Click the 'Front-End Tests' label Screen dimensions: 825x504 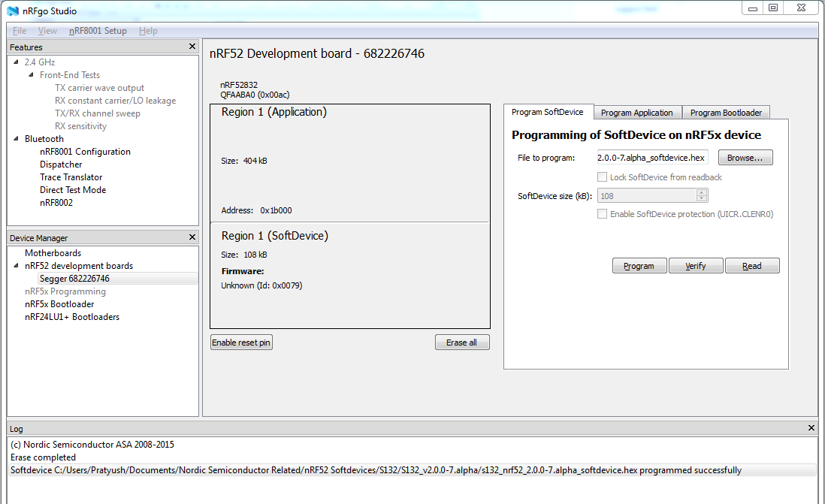tap(69, 75)
